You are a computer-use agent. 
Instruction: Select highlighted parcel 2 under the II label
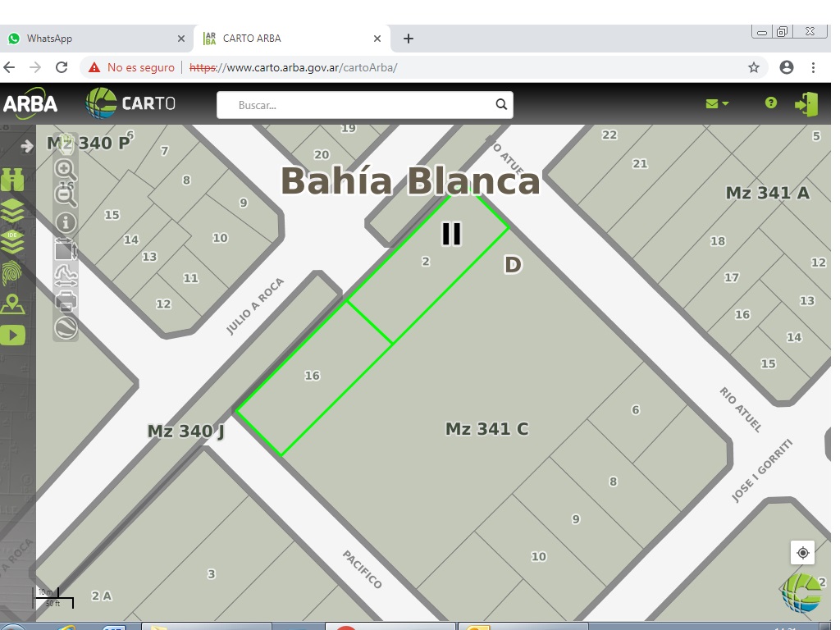426,262
